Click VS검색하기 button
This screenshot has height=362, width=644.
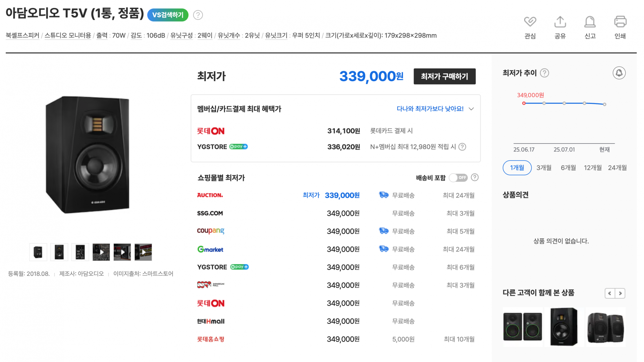point(168,15)
